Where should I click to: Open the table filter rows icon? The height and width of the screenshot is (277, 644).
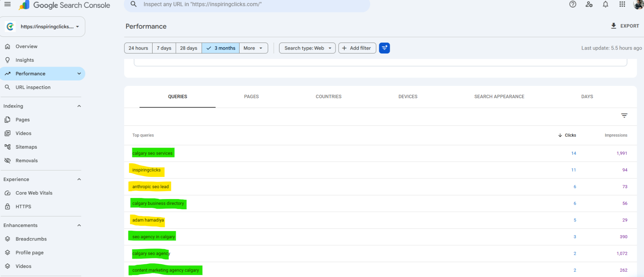click(x=624, y=116)
